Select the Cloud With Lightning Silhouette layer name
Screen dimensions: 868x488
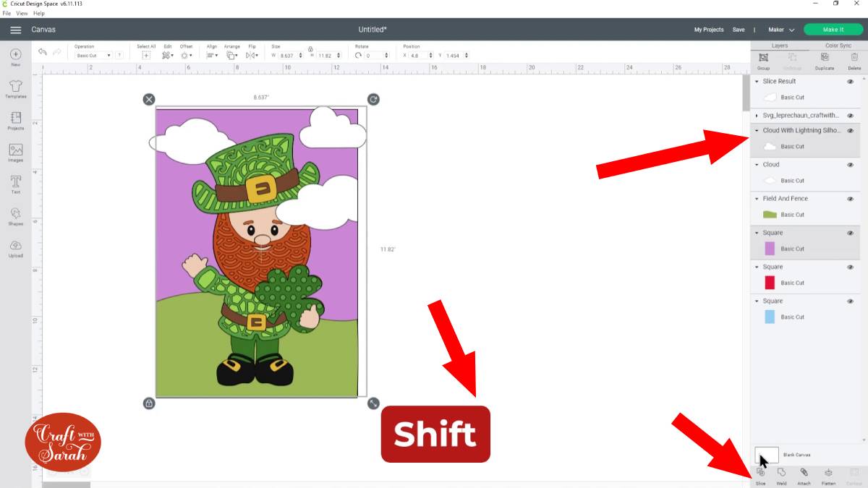click(802, 131)
